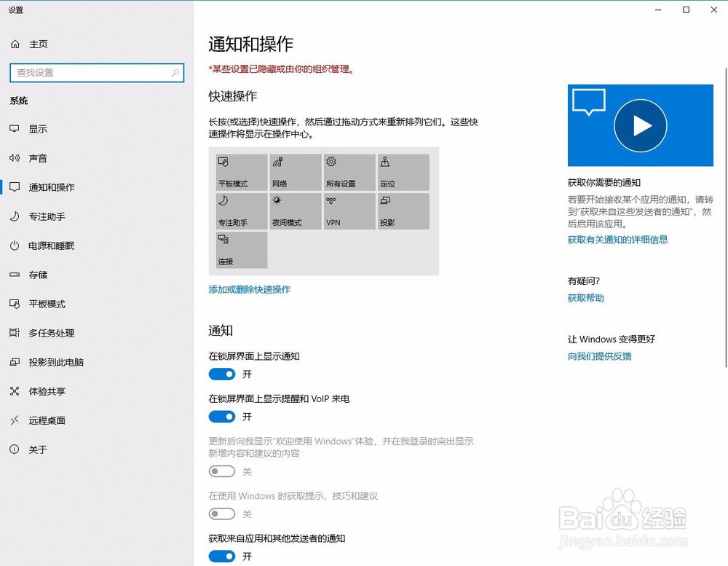Screen dimensions: 728x566
Task: Open 专注助手 settings page label
Action: (x=47, y=216)
